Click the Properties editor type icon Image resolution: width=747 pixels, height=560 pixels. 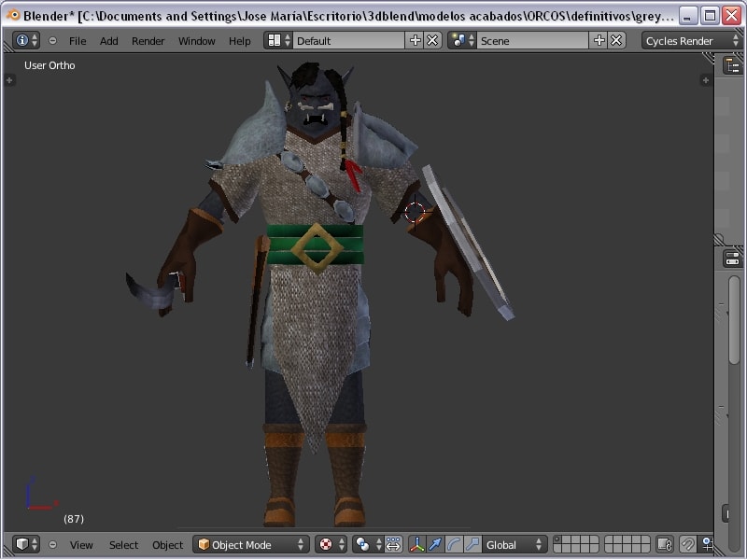tap(732, 259)
